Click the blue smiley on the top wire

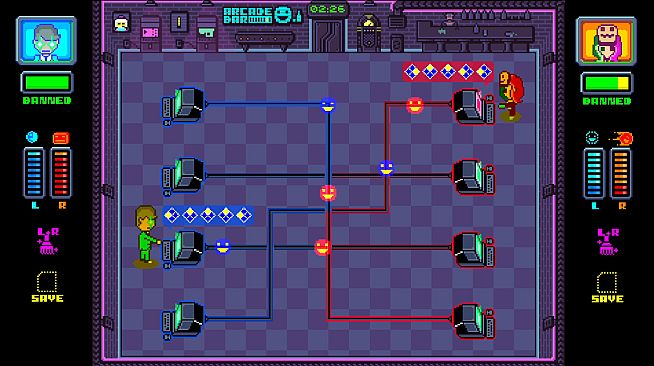tap(328, 105)
